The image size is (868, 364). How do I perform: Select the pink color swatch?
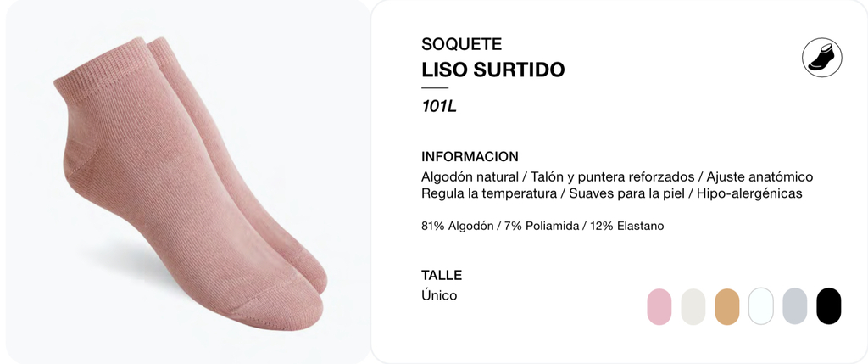pyautogui.click(x=659, y=306)
